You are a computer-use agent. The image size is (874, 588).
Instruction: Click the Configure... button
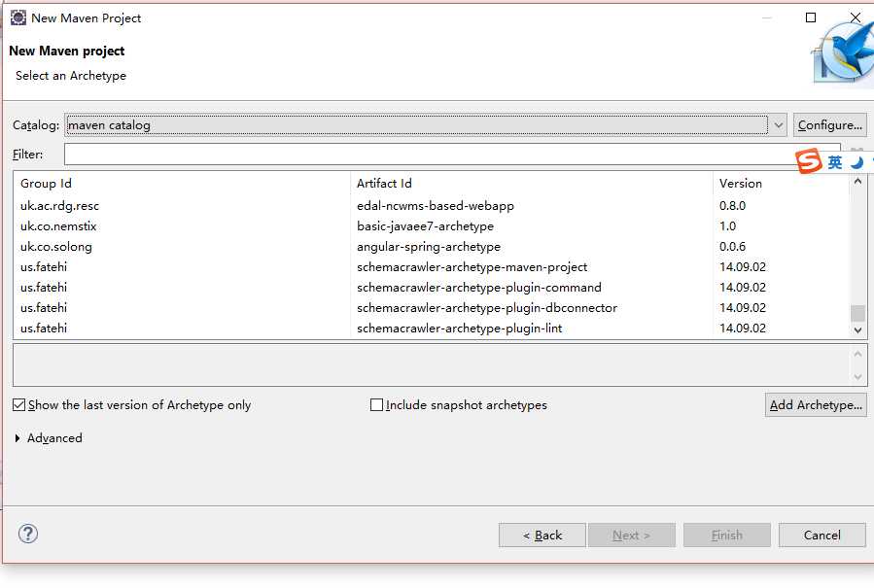tap(830, 125)
